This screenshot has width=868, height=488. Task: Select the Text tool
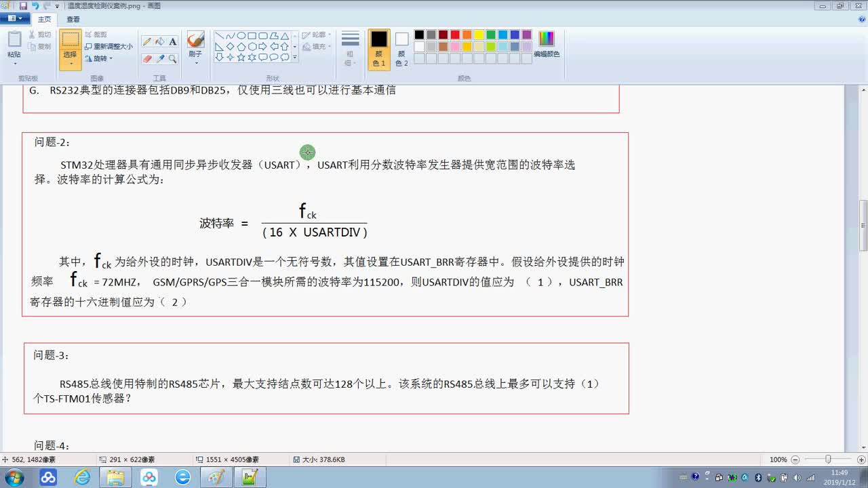[173, 41]
